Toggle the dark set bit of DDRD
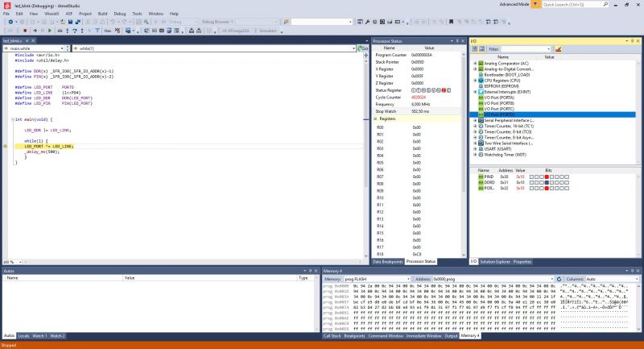 547,182
